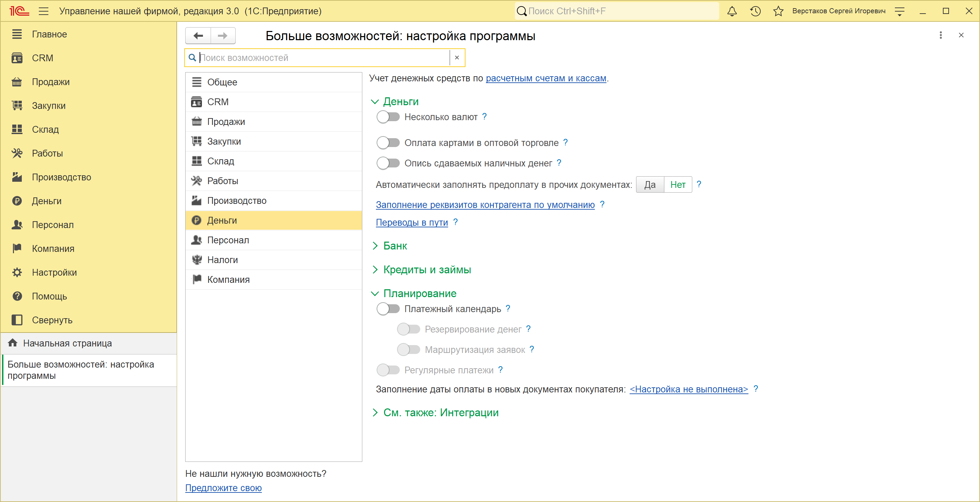The width and height of the screenshot is (980, 502).
Task: Open Настройки gear in left sidebar
Action: pos(89,272)
